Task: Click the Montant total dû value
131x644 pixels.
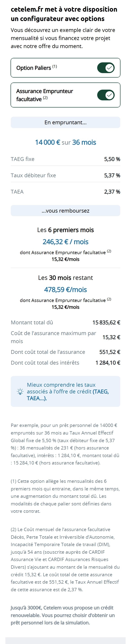Action: [106, 323]
